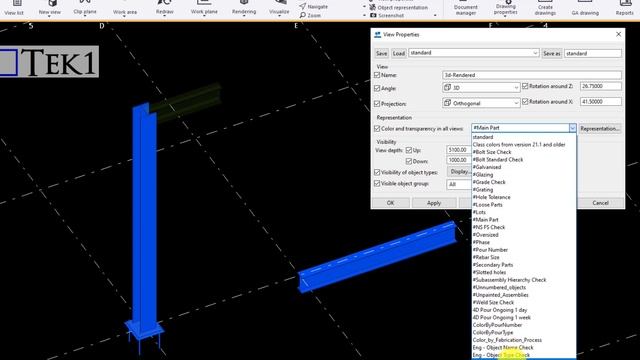Open the Angle 3D dropdown

tap(481, 88)
